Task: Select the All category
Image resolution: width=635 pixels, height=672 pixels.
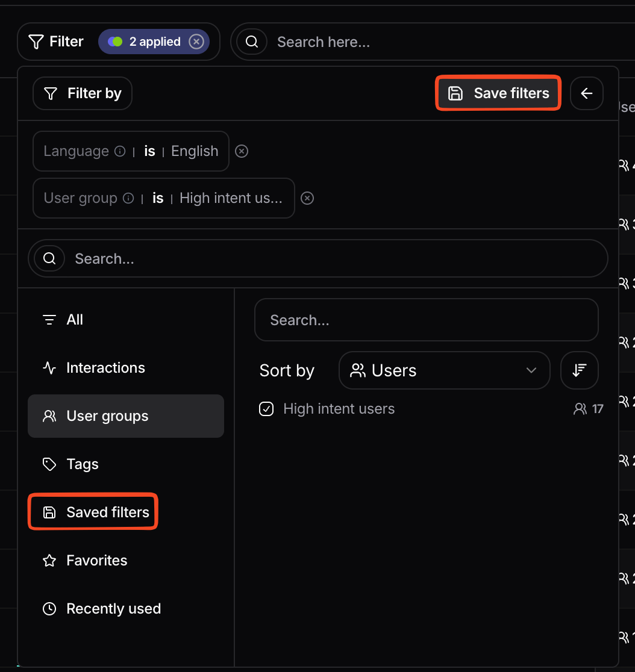Action: coord(126,320)
